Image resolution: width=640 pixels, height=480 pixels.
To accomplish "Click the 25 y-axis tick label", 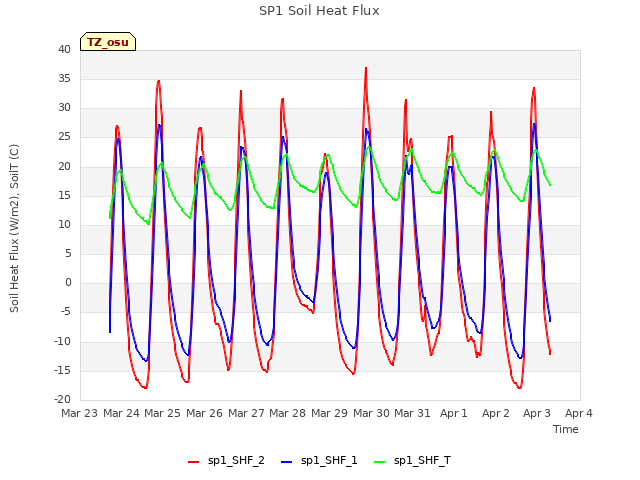I will tap(64, 137).
